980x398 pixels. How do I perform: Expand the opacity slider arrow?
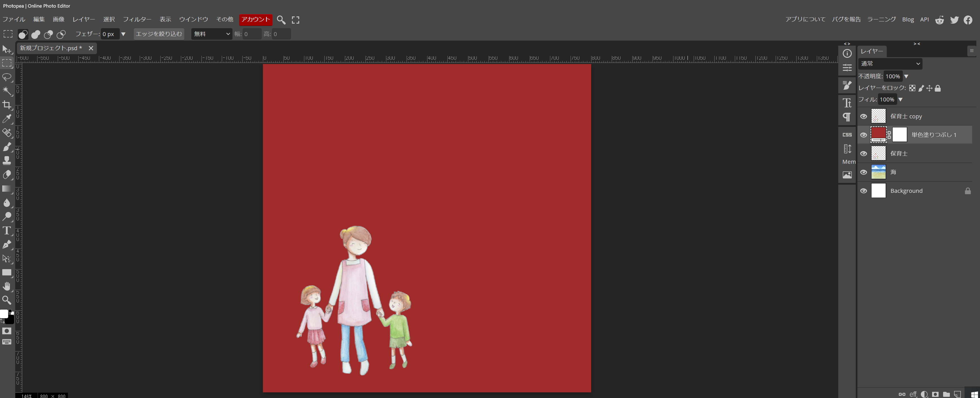pyautogui.click(x=906, y=76)
